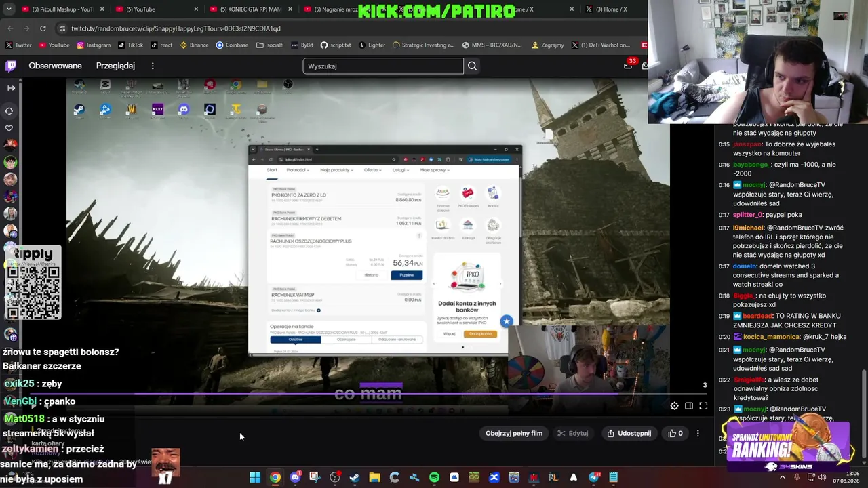Viewport: 868px width, 488px height.
Task: Toggle fullscreen on the video player
Action: click(703, 406)
